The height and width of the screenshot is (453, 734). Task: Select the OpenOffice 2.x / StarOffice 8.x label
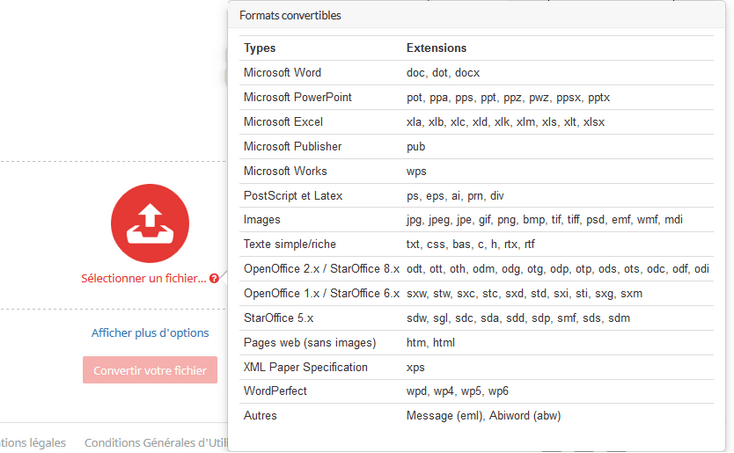(321, 269)
